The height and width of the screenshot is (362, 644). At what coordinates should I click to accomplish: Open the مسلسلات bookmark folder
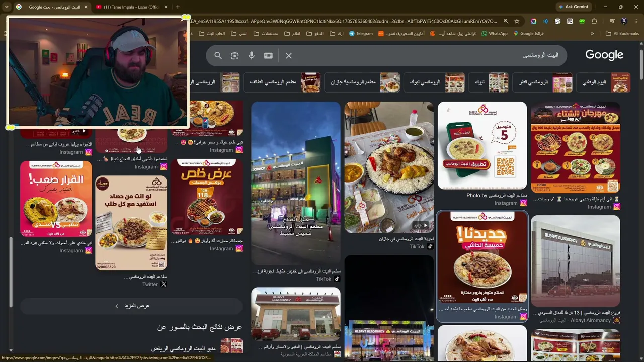click(266, 34)
